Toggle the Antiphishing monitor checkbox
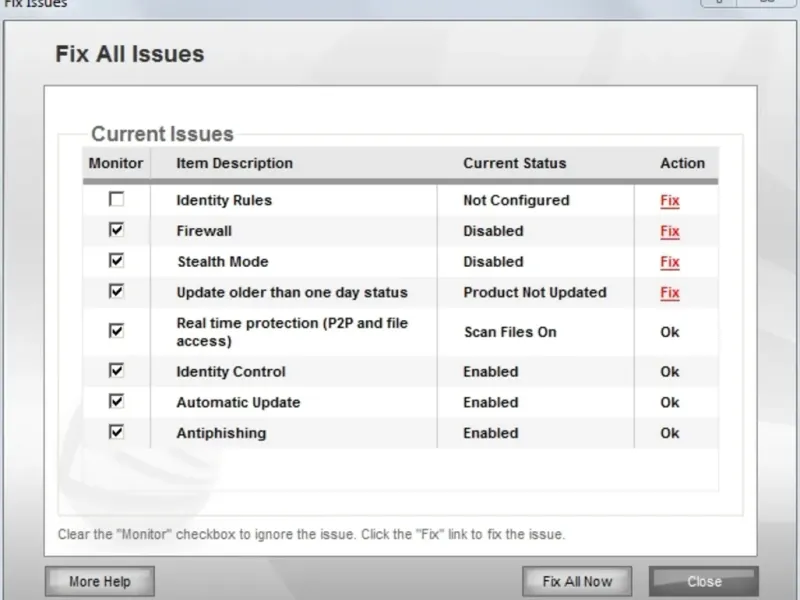This screenshot has width=800, height=600. point(117,433)
